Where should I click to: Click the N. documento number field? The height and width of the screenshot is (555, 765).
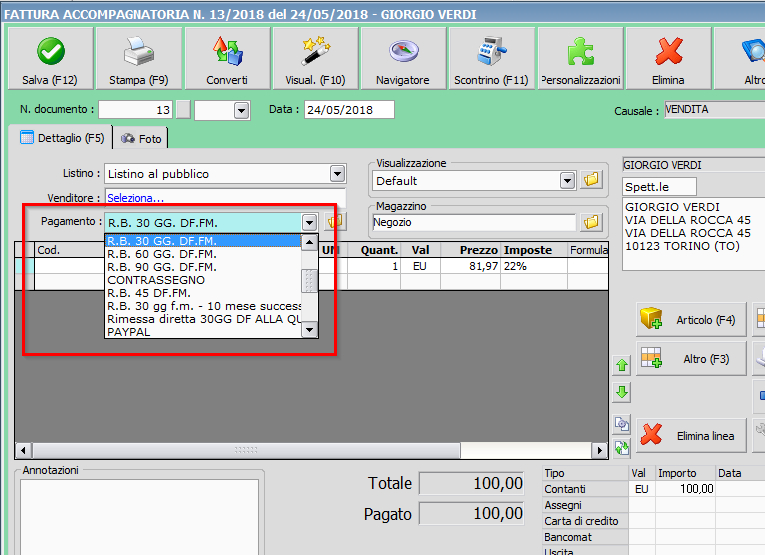pos(135,110)
